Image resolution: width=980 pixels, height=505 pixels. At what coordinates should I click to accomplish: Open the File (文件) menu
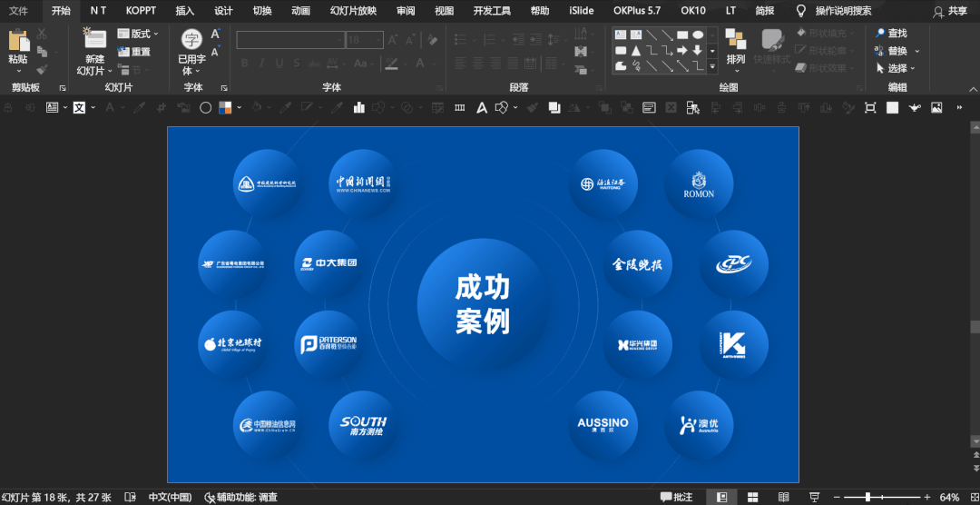pyautogui.click(x=18, y=11)
